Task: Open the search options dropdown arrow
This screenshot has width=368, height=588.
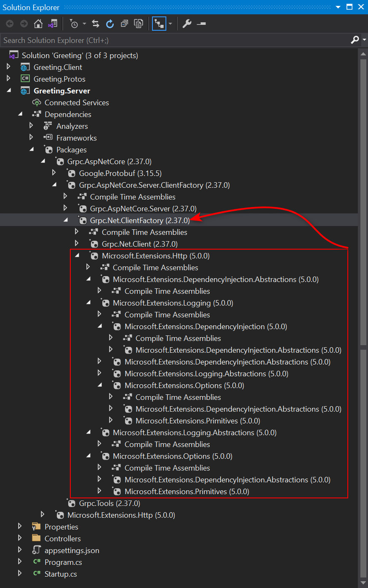Action: [364, 40]
